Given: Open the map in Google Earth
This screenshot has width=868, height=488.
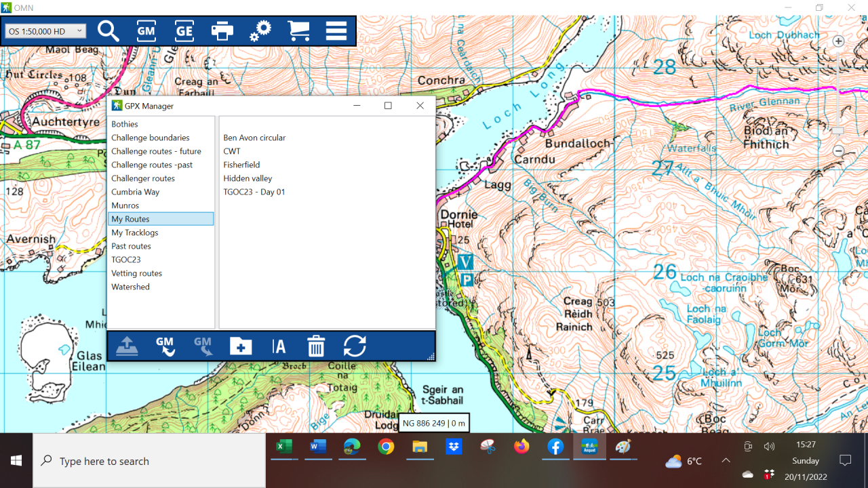Looking at the screenshot, I should [184, 30].
